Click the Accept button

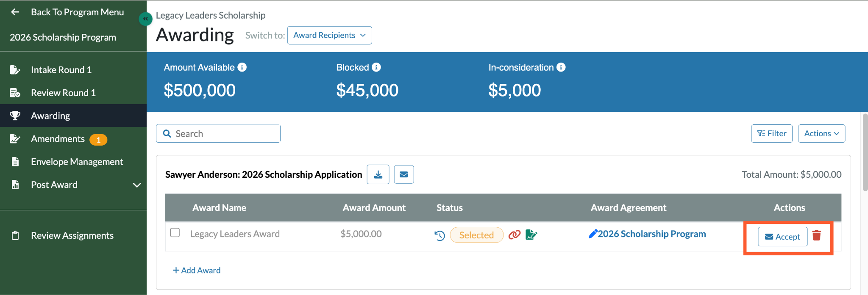pyautogui.click(x=782, y=237)
